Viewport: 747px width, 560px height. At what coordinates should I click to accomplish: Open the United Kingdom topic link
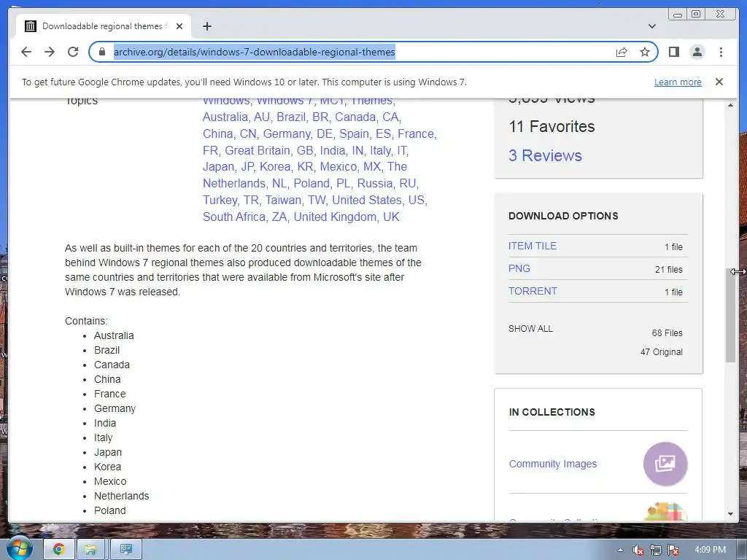click(x=335, y=217)
